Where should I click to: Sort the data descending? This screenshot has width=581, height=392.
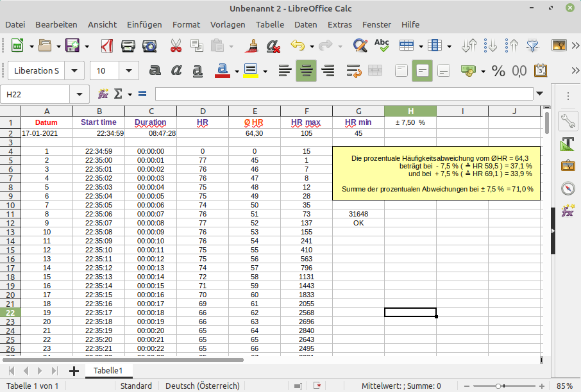490,46
